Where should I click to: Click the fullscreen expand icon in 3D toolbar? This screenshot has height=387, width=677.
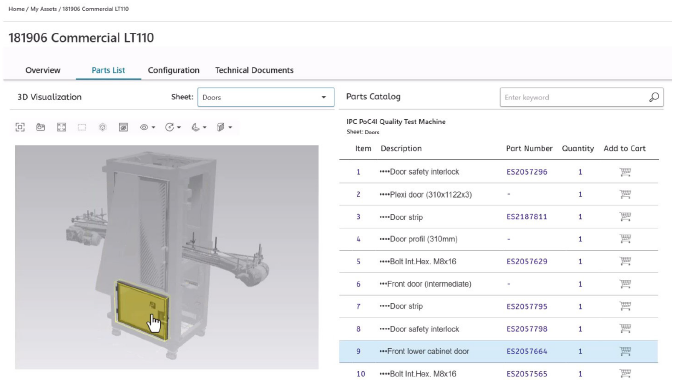click(61, 127)
